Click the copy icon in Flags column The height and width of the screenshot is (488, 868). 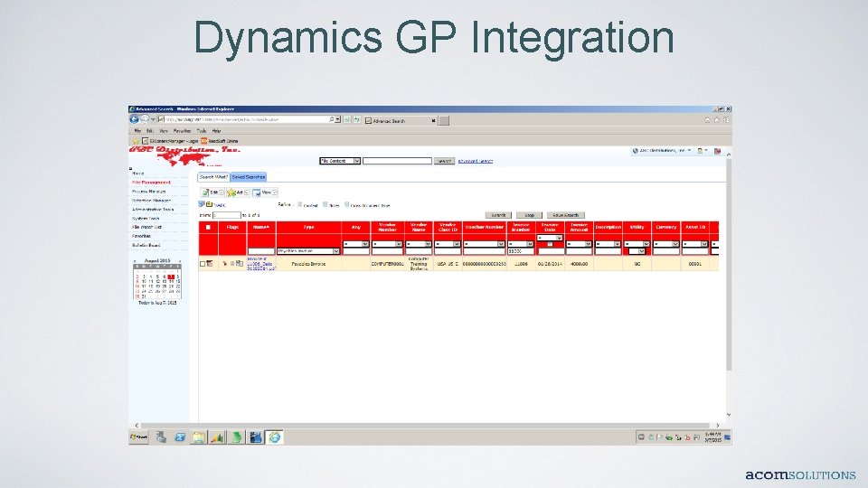click(x=240, y=264)
